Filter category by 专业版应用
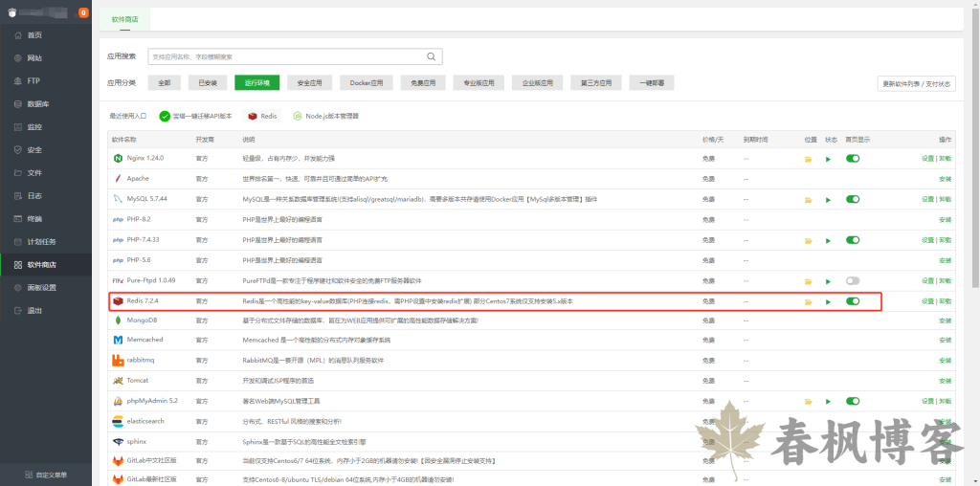This screenshot has height=486, width=980. pos(479,82)
